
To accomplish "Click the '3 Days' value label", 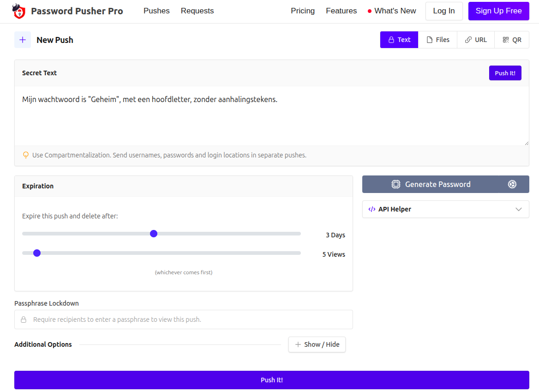I will coord(335,235).
